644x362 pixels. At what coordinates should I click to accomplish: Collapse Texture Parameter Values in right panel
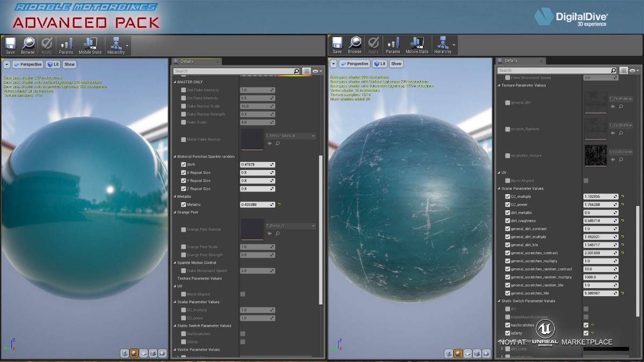coord(499,85)
